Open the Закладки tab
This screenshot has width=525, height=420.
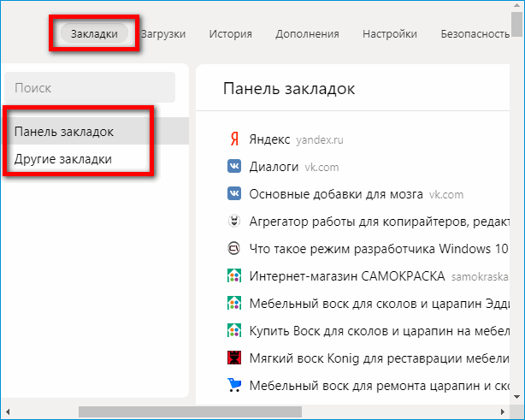94,33
